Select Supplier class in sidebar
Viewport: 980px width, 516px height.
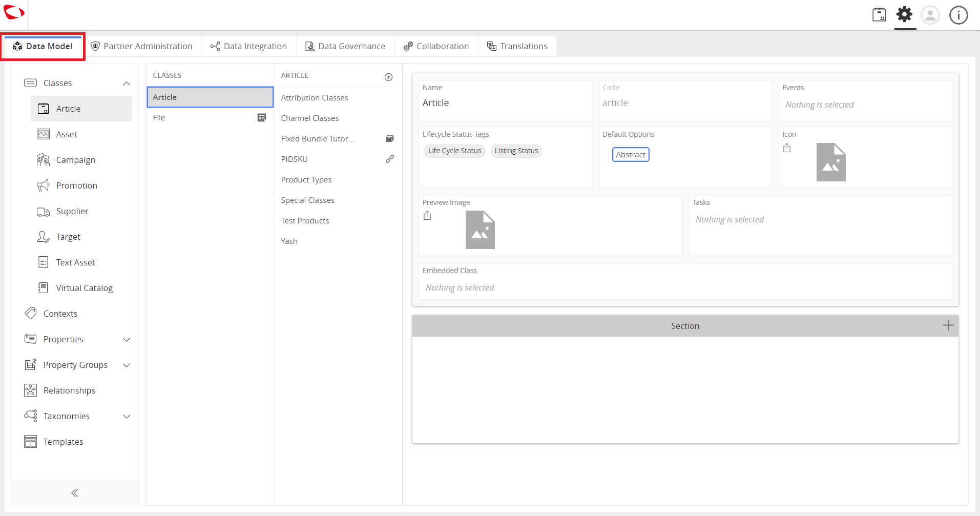coord(81,211)
